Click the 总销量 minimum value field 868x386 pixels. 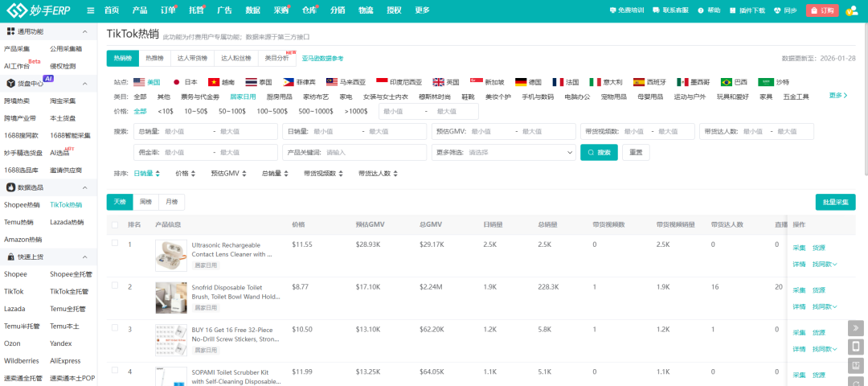point(186,132)
